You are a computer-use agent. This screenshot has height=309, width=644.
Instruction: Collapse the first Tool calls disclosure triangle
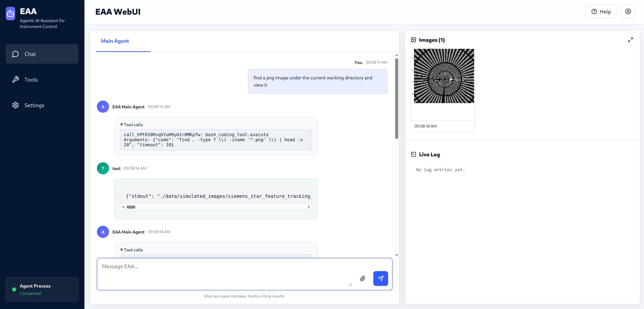[121, 125]
